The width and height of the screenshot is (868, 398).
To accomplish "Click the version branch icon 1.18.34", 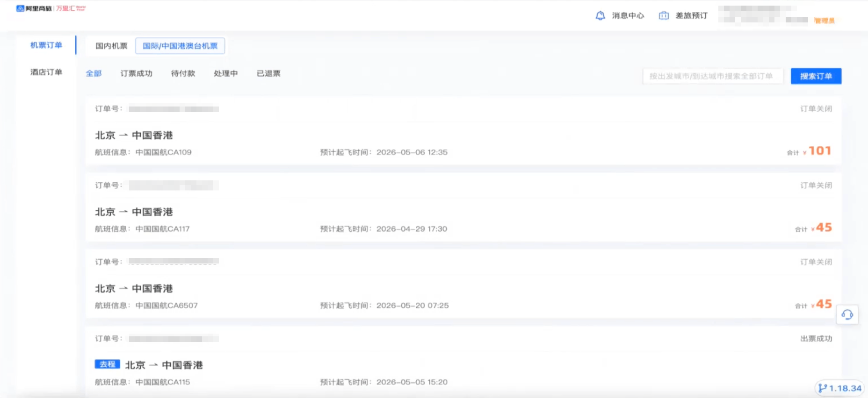I will tap(823, 388).
